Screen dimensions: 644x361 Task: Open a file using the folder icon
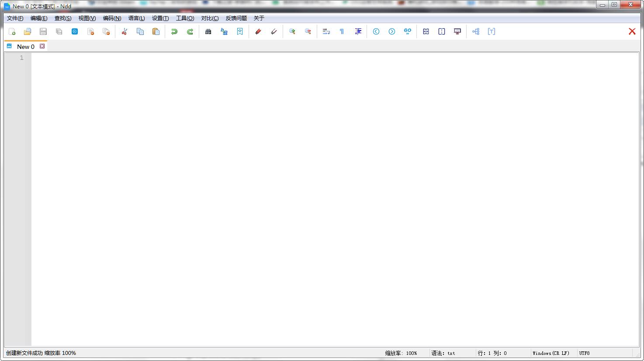[x=28, y=31]
